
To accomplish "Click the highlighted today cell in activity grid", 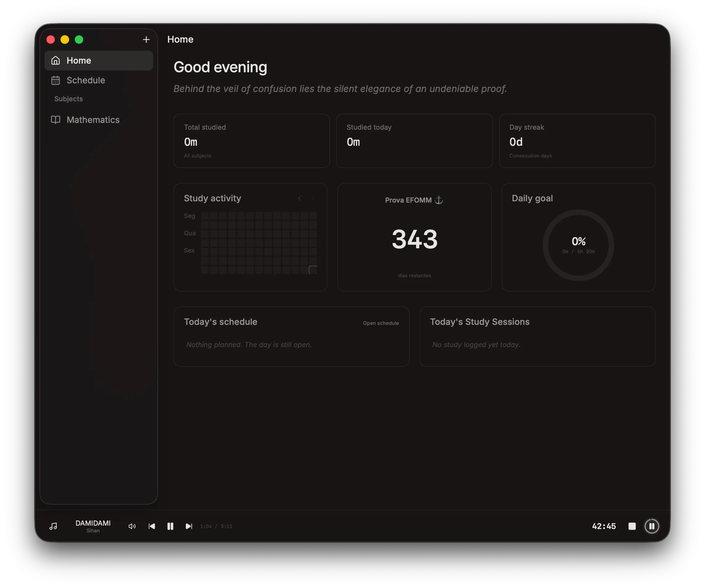I will click(x=313, y=270).
